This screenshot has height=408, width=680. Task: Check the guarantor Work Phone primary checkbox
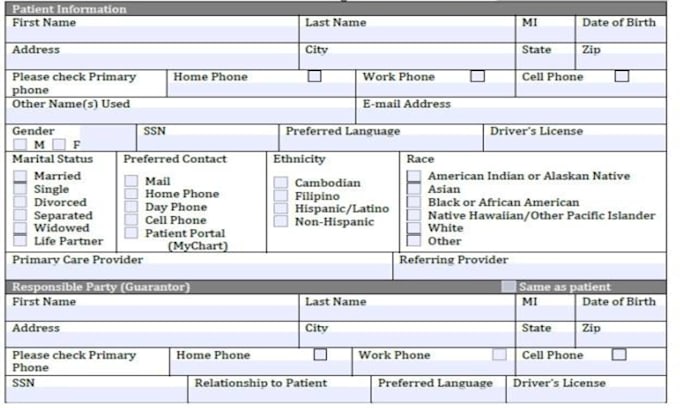[x=500, y=355]
